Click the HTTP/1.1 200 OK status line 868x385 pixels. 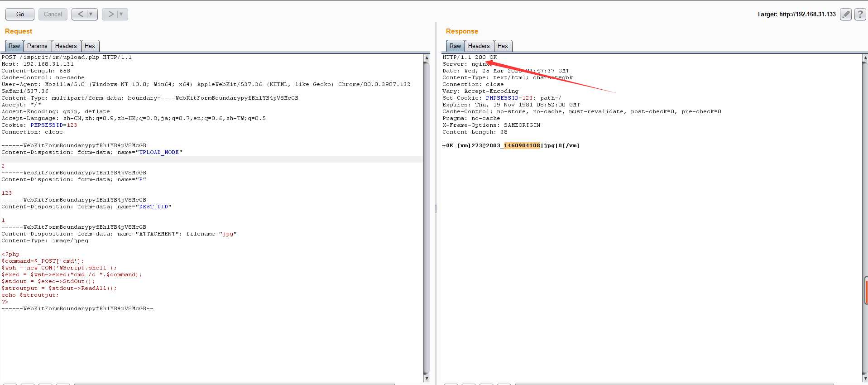(470, 57)
